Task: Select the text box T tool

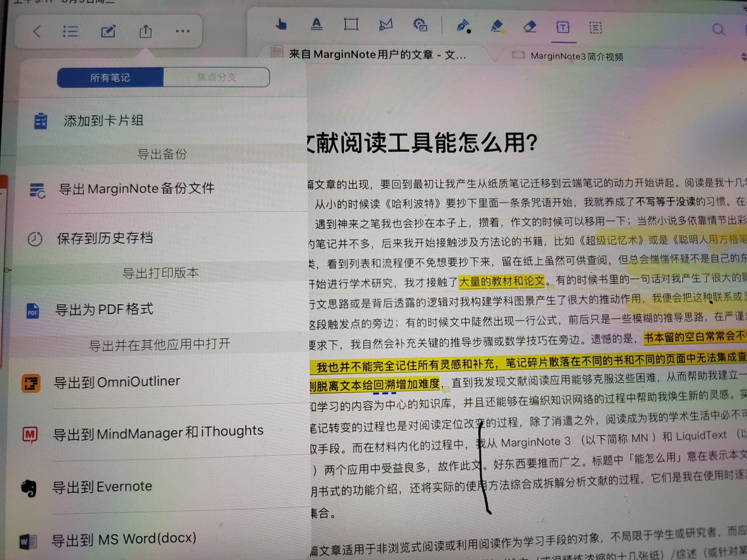Action: [x=563, y=27]
